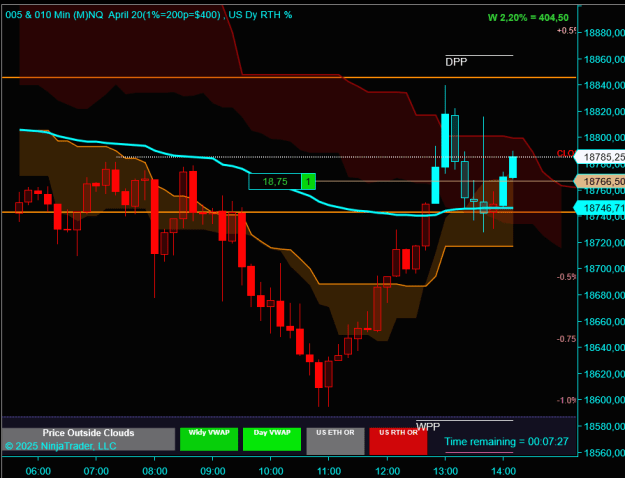The width and height of the screenshot is (625, 478).
Task: Click the -1.0% level label
Action: (x=566, y=400)
